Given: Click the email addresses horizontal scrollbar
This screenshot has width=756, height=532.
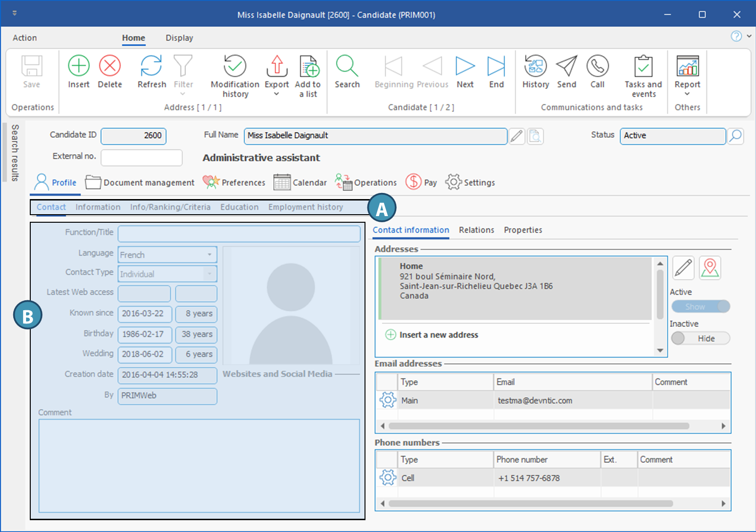Looking at the screenshot, I should click(x=538, y=426).
